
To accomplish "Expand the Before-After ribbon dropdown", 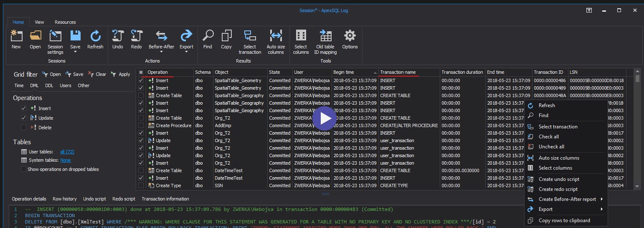I will [x=161, y=52].
